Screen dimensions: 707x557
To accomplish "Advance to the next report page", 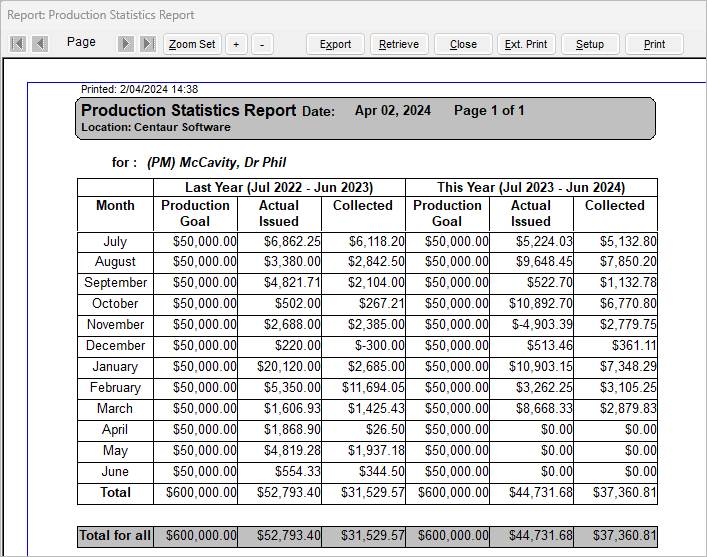I will [x=126, y=44].
